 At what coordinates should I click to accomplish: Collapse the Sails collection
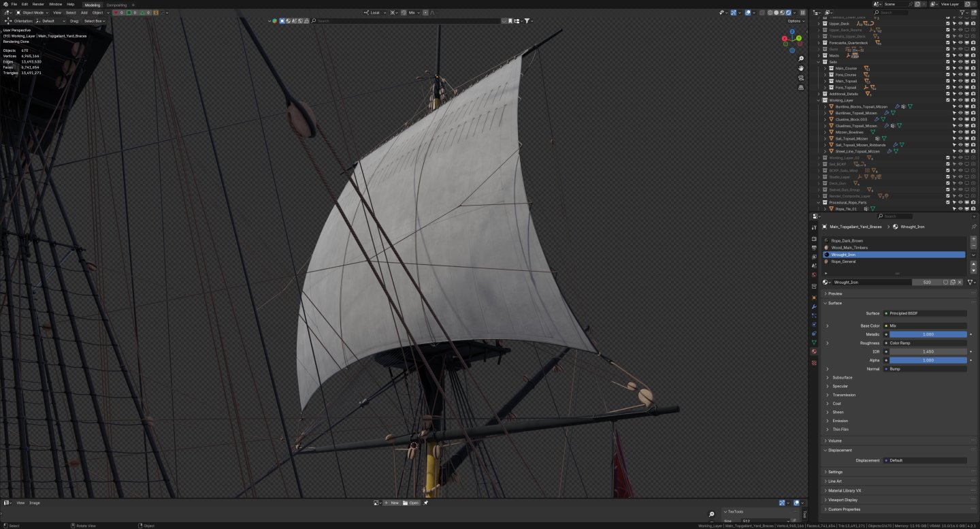(819, 62)
